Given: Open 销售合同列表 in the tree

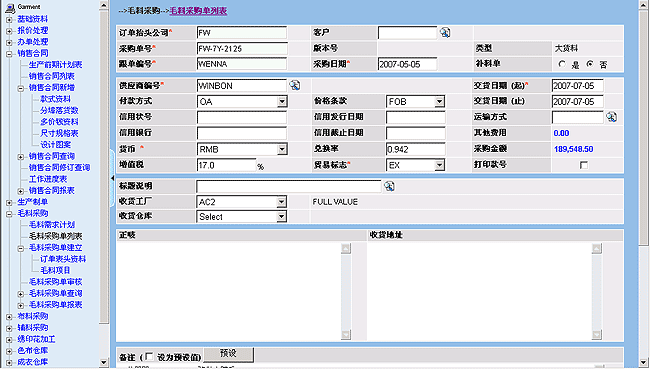Looking at the screenshot, I should 51,76.
